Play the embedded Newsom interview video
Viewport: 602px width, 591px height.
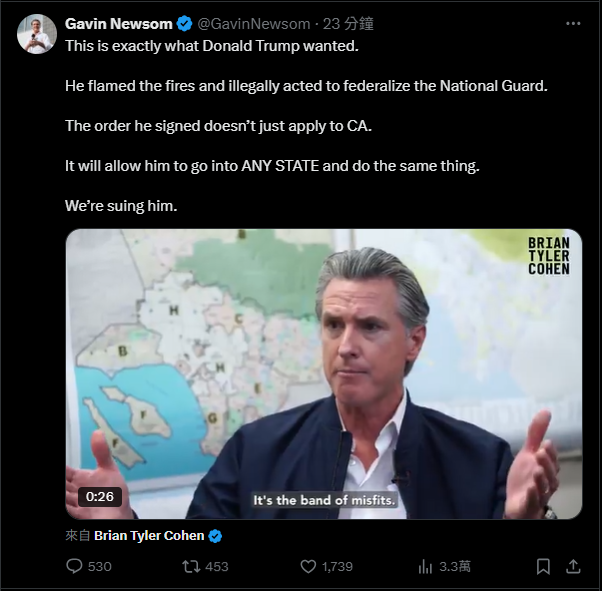click(323, 374)
